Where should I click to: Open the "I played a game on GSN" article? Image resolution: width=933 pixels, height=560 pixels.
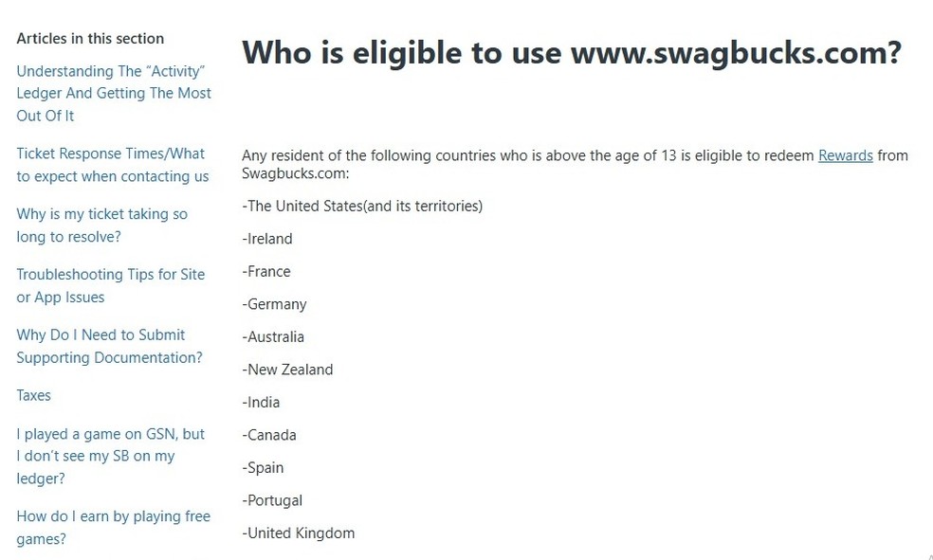(x=111, y=456)
